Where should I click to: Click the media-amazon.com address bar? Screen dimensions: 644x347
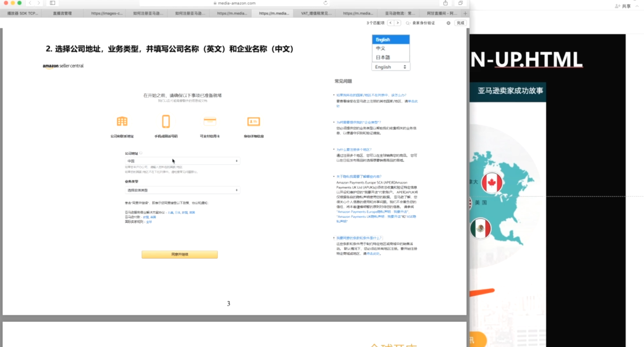coord(234,3)
